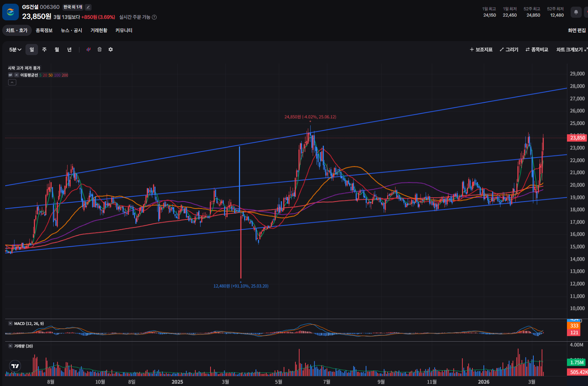Select the 년 yearly interval
This screenshot has width=588, height=386.
(69, 50)
